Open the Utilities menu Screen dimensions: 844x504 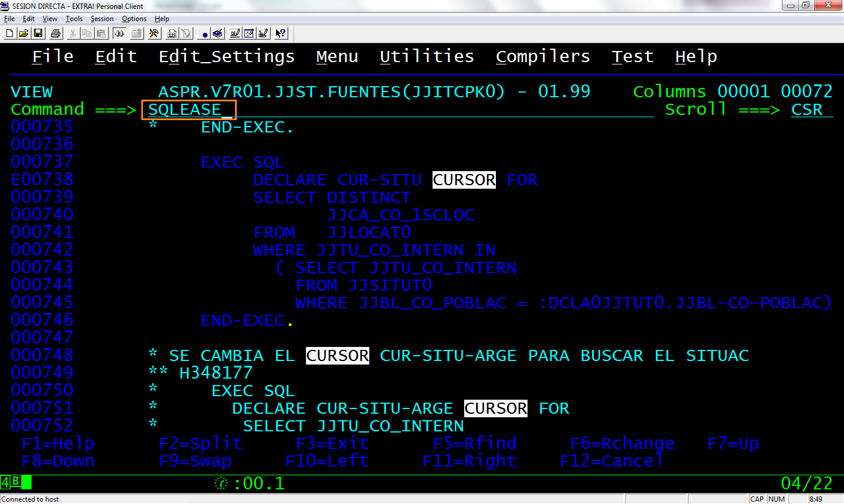coord(427,56)
